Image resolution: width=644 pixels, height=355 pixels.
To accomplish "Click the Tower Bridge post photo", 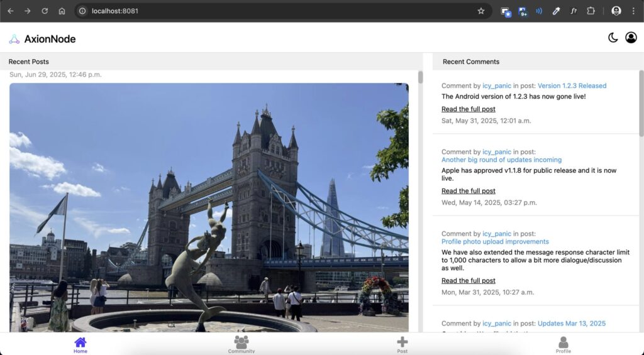I will 209,207.
